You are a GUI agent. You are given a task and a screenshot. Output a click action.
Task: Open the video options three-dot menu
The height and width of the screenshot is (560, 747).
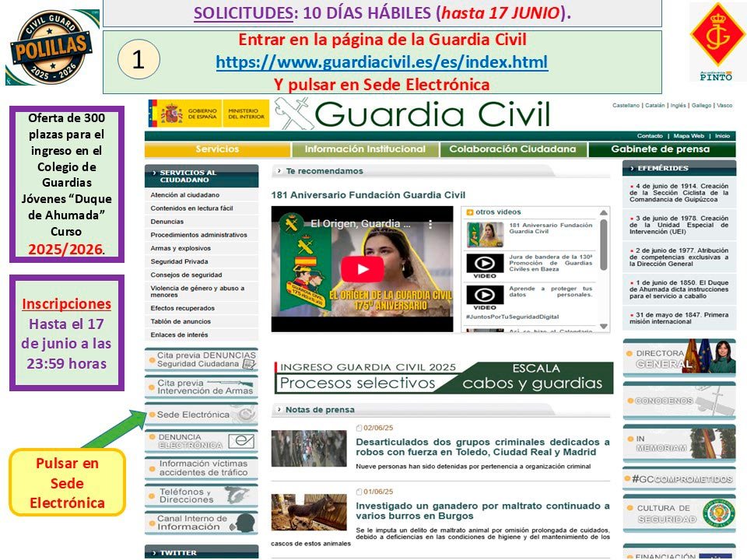pos(430,224)
